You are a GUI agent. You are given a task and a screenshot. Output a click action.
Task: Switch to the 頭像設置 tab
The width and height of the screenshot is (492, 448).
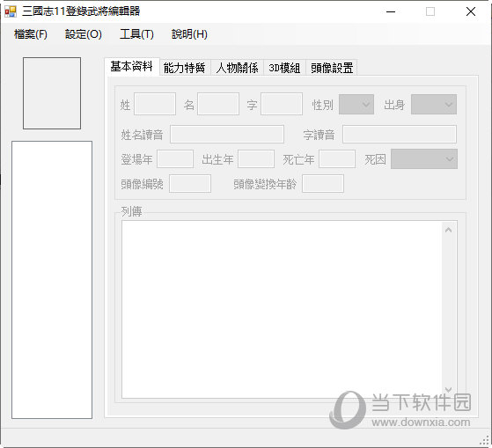pyautogui.click(x=332, y=68)
